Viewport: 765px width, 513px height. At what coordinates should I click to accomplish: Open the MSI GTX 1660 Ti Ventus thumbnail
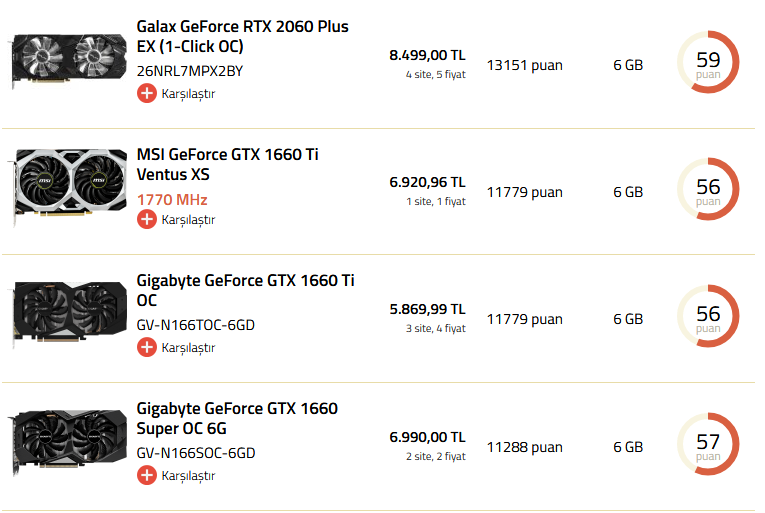(68, 187)
